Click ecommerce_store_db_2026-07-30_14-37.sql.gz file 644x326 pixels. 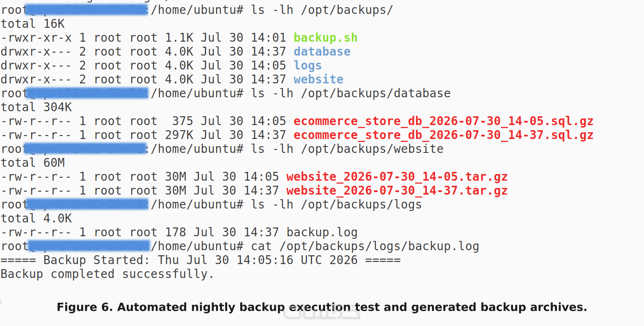coord(443,135)
